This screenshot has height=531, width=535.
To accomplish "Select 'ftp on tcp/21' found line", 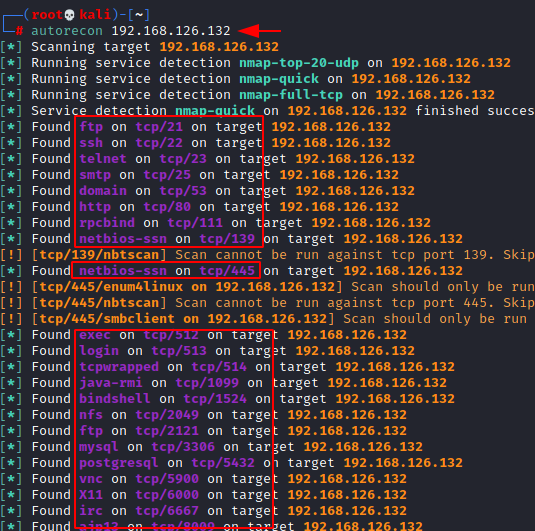I will 131,127.
